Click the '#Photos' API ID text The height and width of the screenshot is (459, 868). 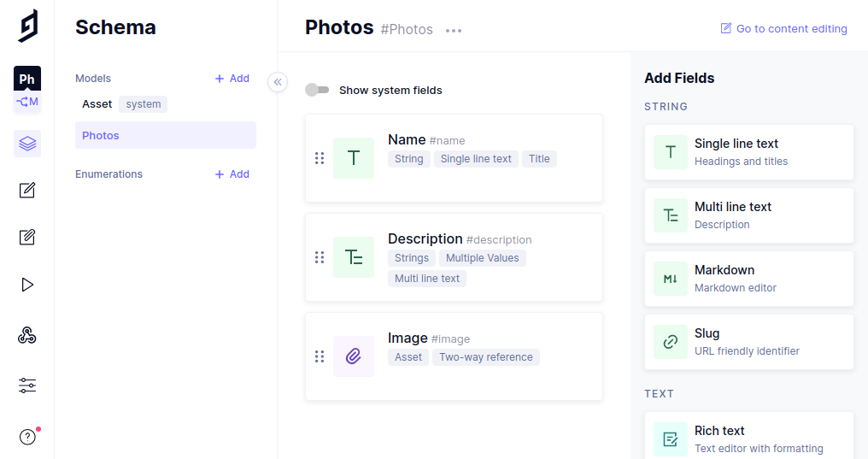click(407, 29)
